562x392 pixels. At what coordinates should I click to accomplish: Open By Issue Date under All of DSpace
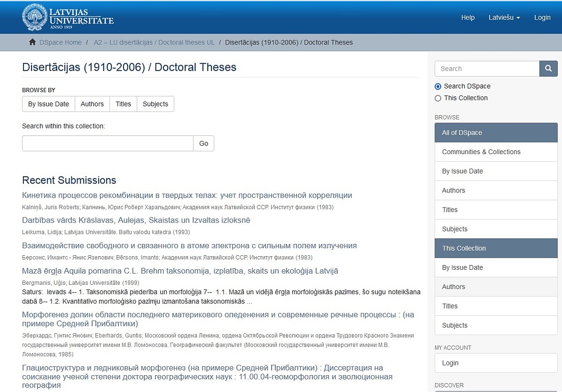click(x=496, y=171)
